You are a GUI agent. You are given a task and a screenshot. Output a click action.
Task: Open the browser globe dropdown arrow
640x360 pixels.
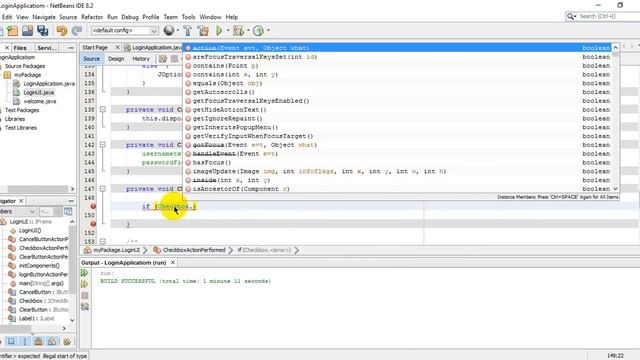178,31
